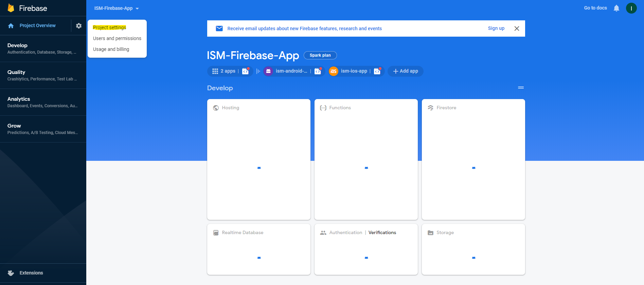Click the Firebase flame logo
Viewport: 644px width, 285px height.
pyautogui.click(x=11, y=8)
